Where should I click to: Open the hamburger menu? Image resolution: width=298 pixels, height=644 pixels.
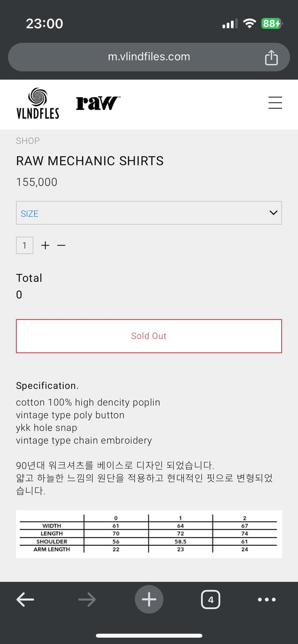[x=275, y=103]
